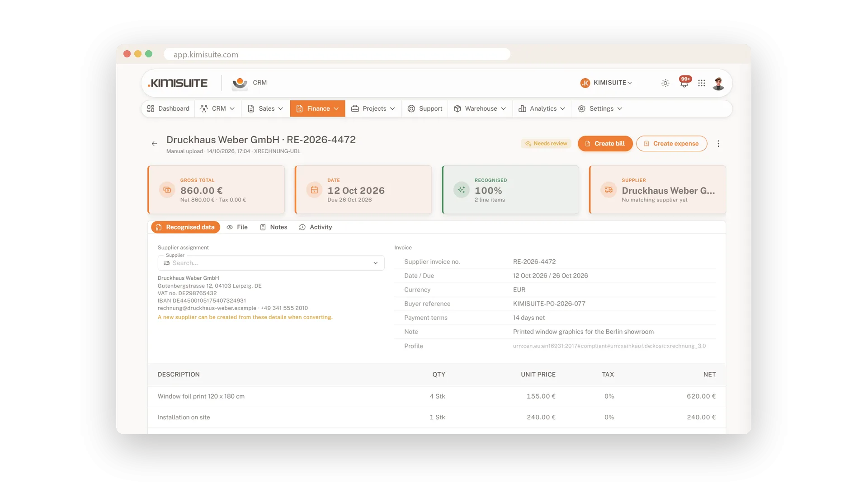Open Dashboard from the navigation bar
The height and width of the screenshot is (488, 868).
[x=168, y=108]
